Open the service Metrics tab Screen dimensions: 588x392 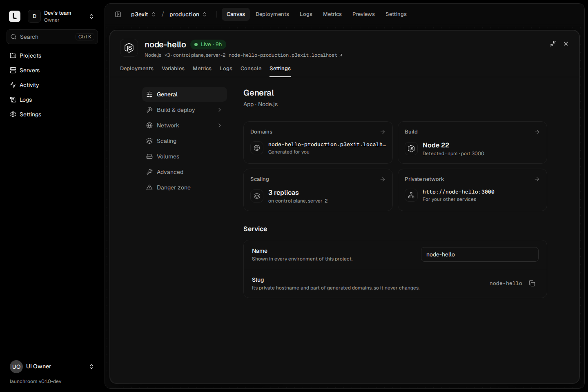point(202,69)
